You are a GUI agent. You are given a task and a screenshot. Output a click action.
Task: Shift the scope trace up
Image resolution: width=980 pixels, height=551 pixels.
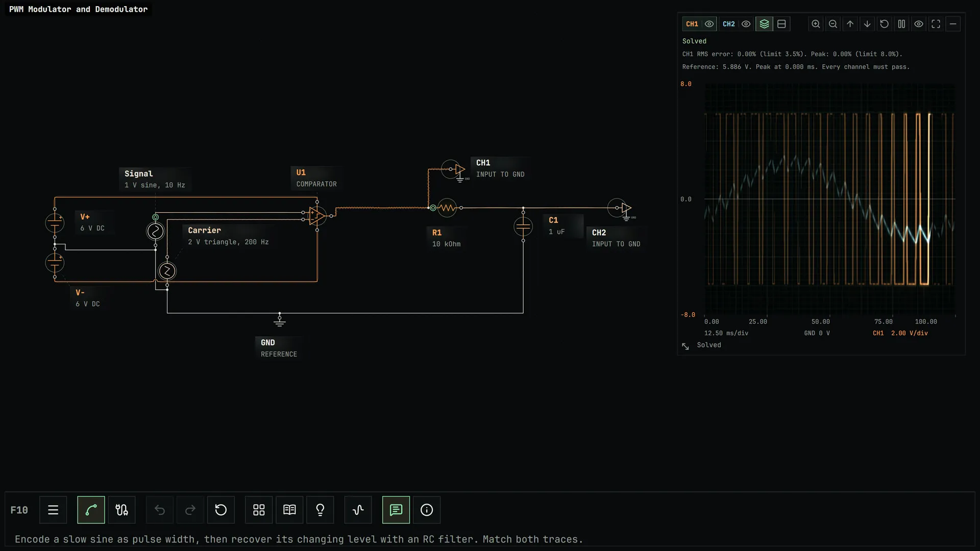[x=850, y=24]
